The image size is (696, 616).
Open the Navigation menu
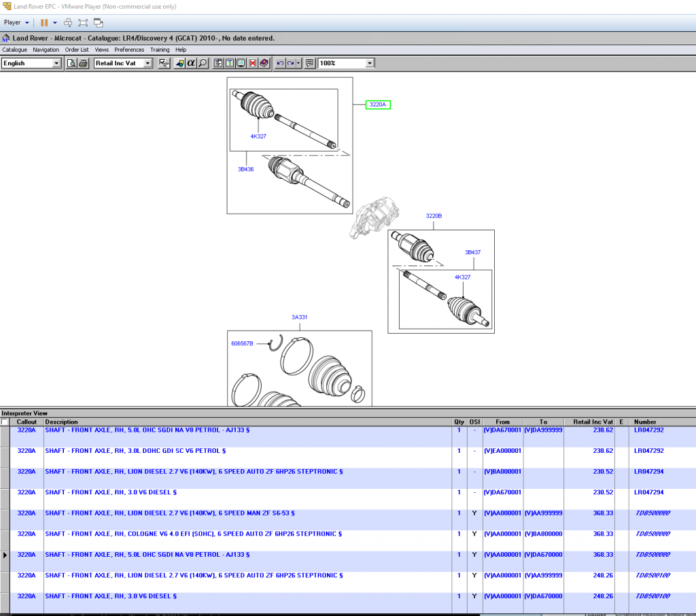(x=46, y=50)
